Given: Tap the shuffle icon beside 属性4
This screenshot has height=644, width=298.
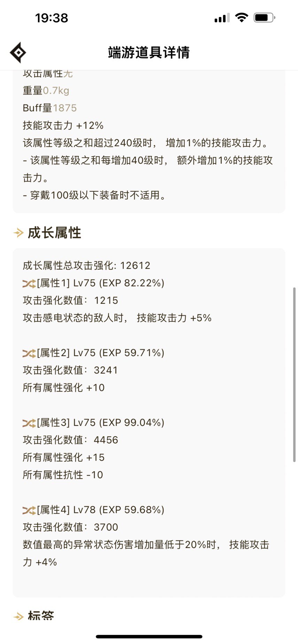Looking at the screenshot, I should point(29,510).
